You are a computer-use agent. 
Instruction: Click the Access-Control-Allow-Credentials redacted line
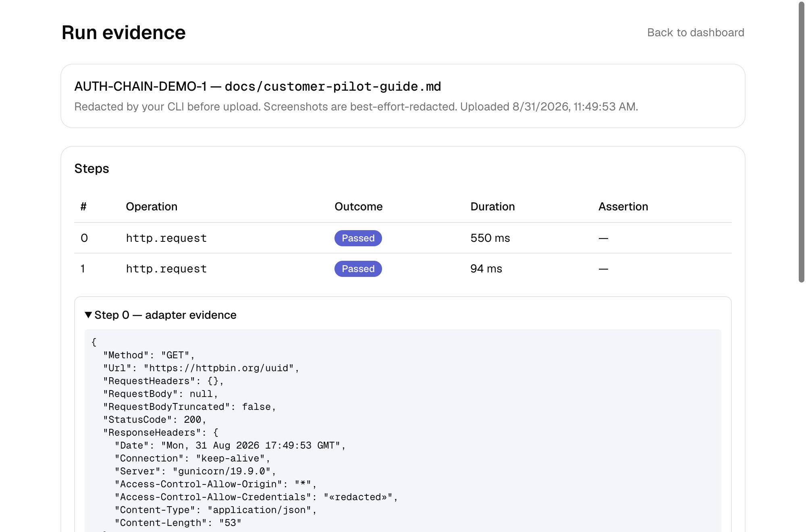coord(256,497)
